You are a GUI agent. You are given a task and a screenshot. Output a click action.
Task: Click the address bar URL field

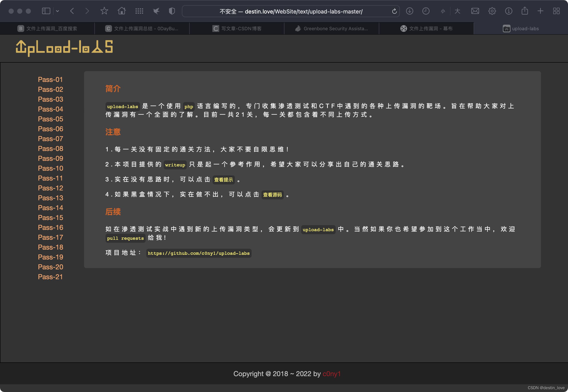(x=291, y=11)
